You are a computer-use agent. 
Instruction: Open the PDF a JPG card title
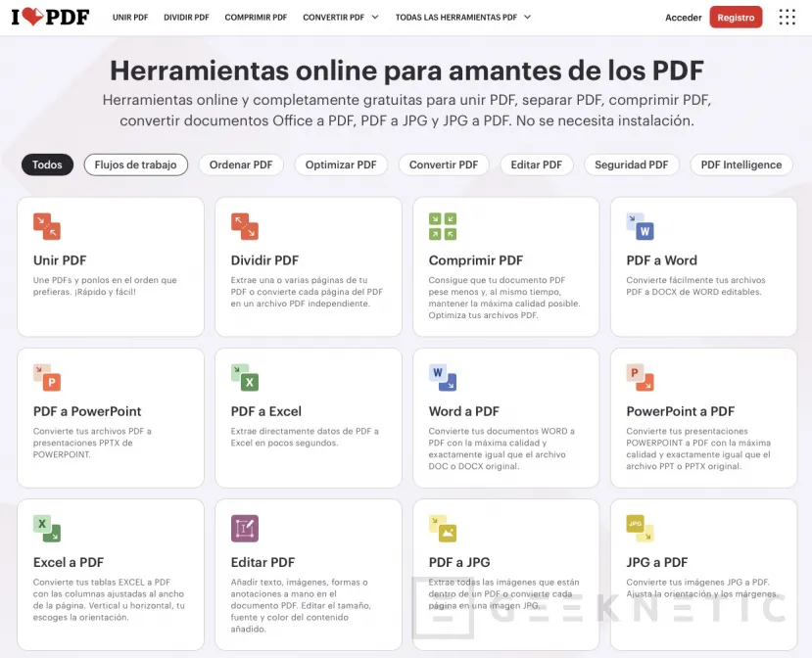(x=459, y=563)
